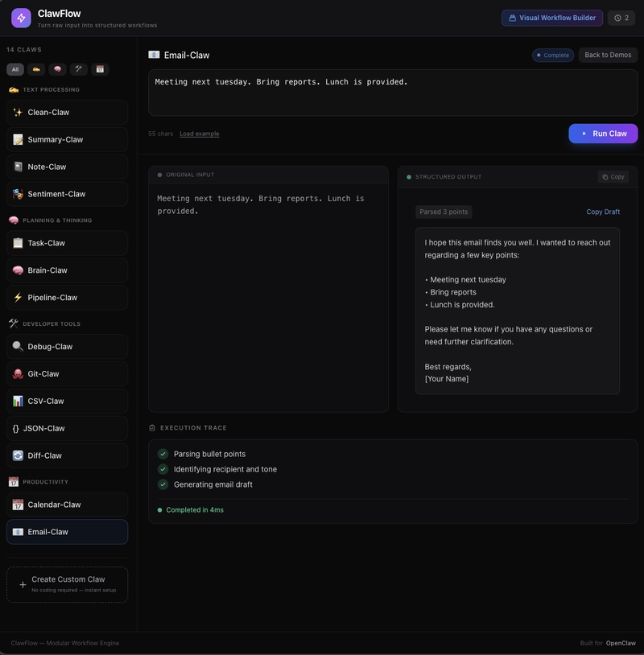The image size is (644, 655).
Task: Click Create Custom Claw button
Action: click(x=67, y=584)
